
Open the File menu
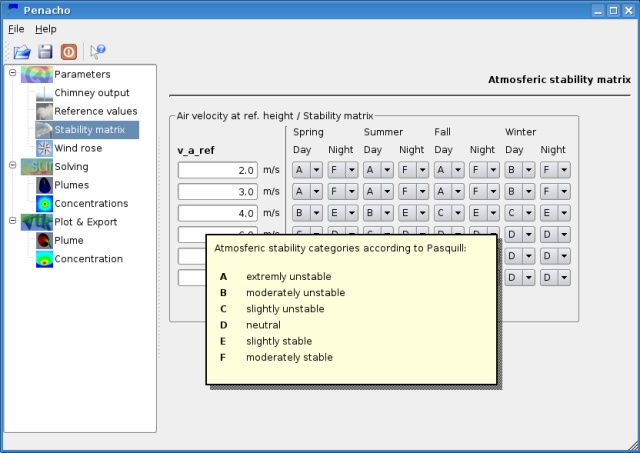tap(16, 29)
